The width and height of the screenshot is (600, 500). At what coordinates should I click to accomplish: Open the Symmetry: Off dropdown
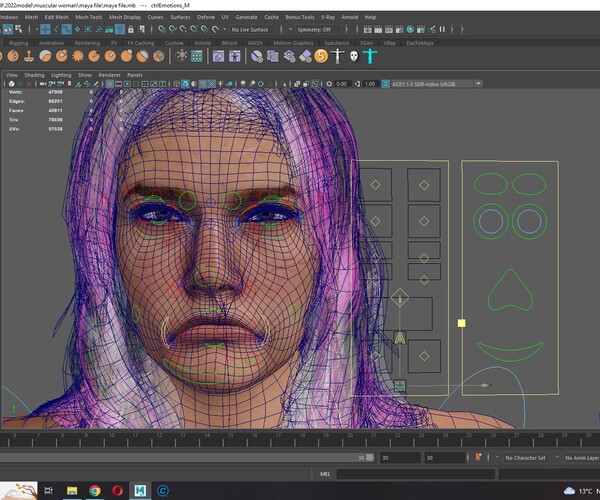coord(317,29)
